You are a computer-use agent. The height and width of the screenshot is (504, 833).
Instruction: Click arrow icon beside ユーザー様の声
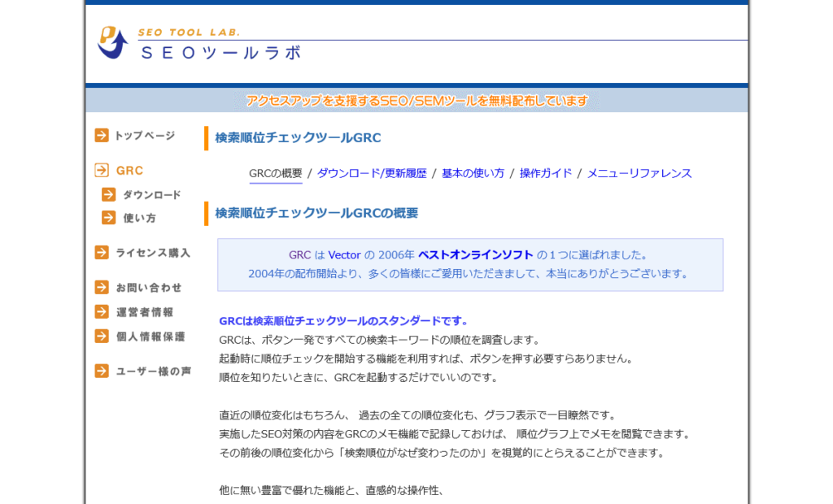pos(102,371)
